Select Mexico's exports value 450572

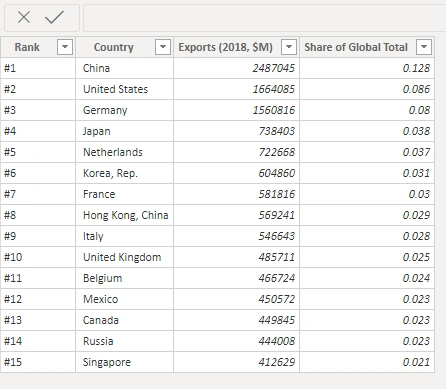point(237,299)
